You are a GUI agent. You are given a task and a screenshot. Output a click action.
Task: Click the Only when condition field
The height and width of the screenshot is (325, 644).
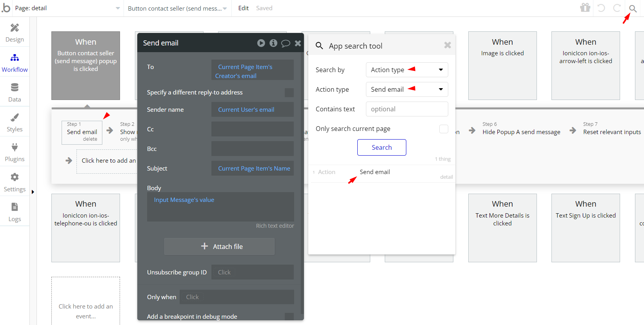click(237, 297)
